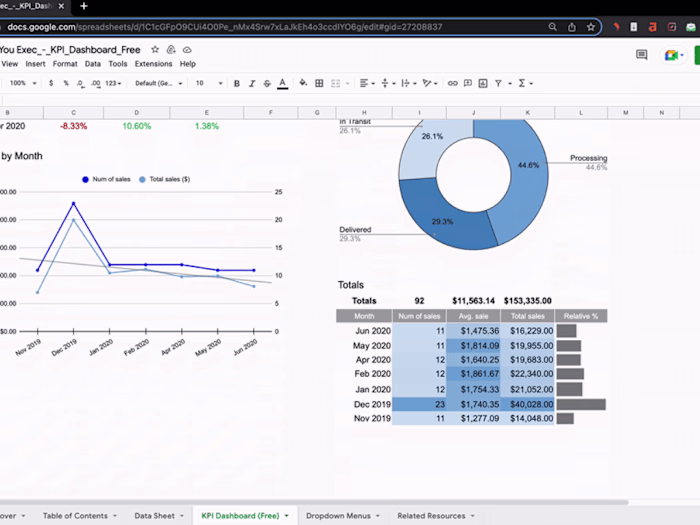The image size is (700, 525).
Task: Open the Data menu
Action: pos(93,64)
